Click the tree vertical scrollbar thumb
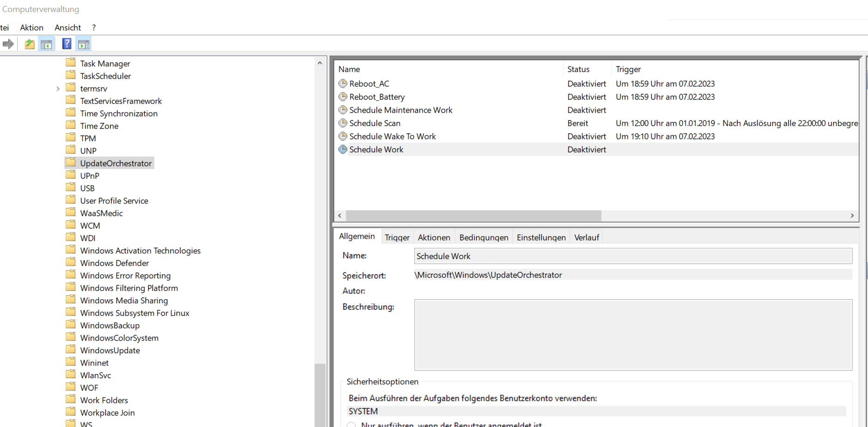The image size is (868, 427). pyautogui.click(x=320, y=395)
